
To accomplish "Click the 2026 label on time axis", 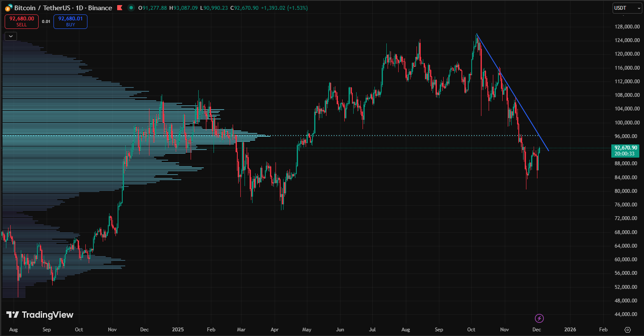I will pos(570,330).
